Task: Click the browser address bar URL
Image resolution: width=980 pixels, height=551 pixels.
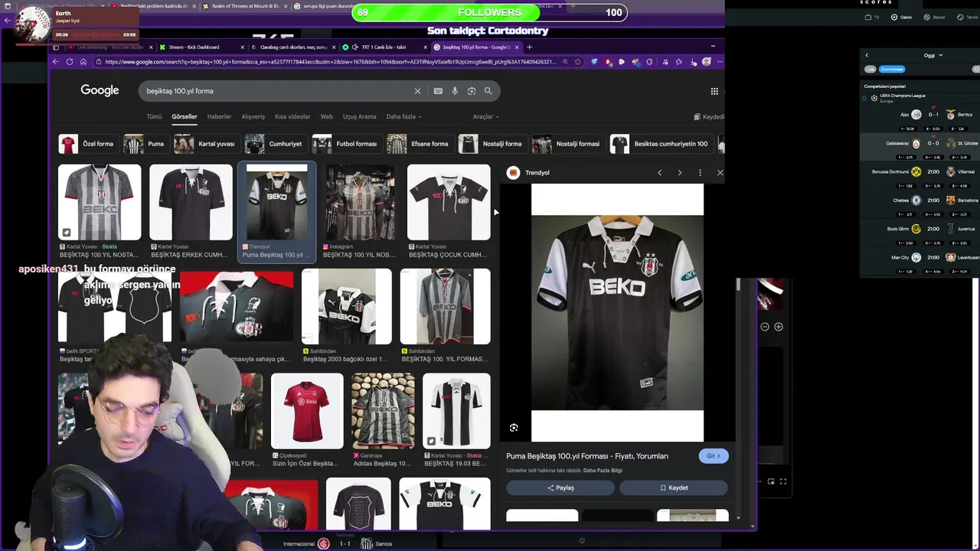Action: click(x=329, y=62)
